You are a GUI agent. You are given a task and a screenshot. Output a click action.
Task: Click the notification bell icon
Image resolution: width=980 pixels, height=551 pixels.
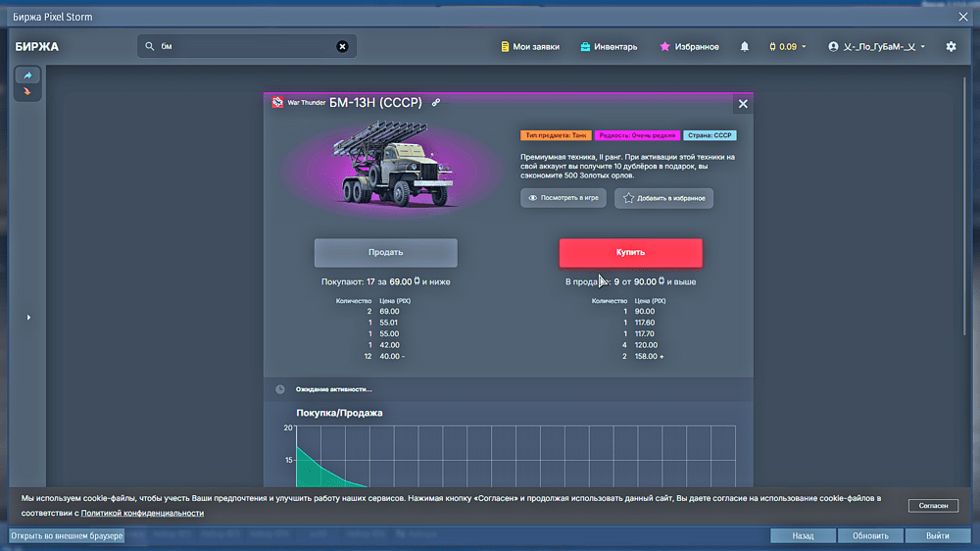(745, 47)
